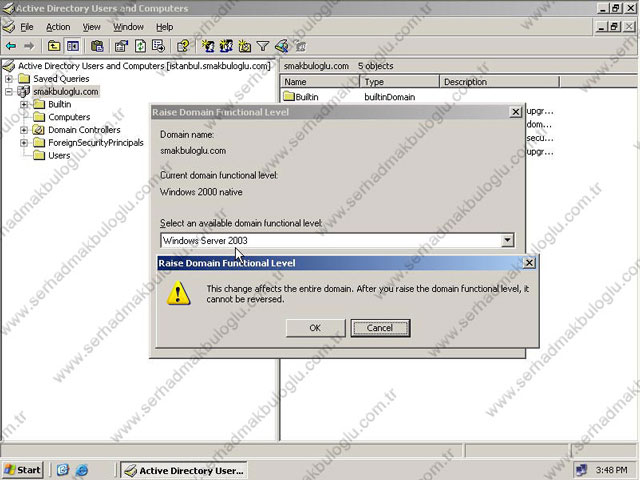Click the Refresh toolbar icon
This screenshot has width=640, height=480.
click(140, 46)
